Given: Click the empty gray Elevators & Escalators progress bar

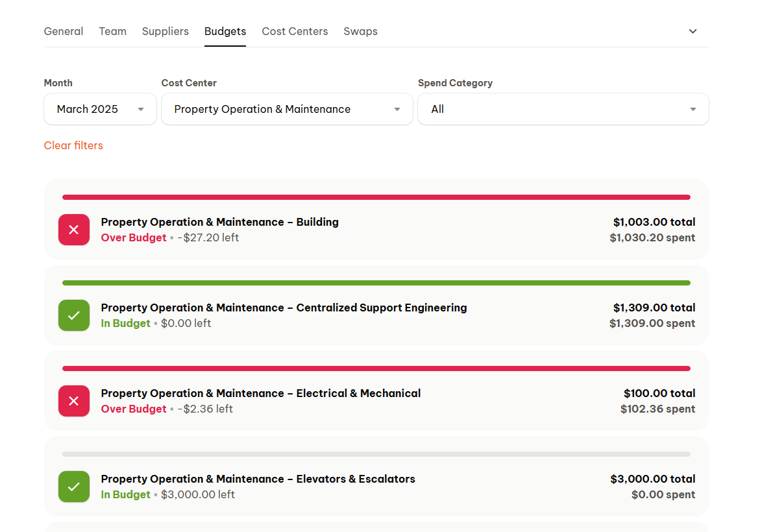Looking at the screenshot, I should click(376, 454).
